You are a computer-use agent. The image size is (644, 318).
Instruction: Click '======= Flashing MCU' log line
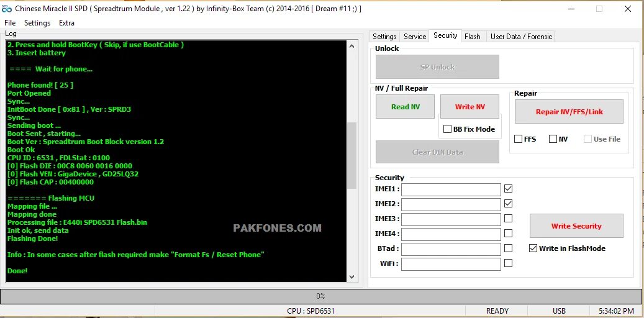point(51,198)
